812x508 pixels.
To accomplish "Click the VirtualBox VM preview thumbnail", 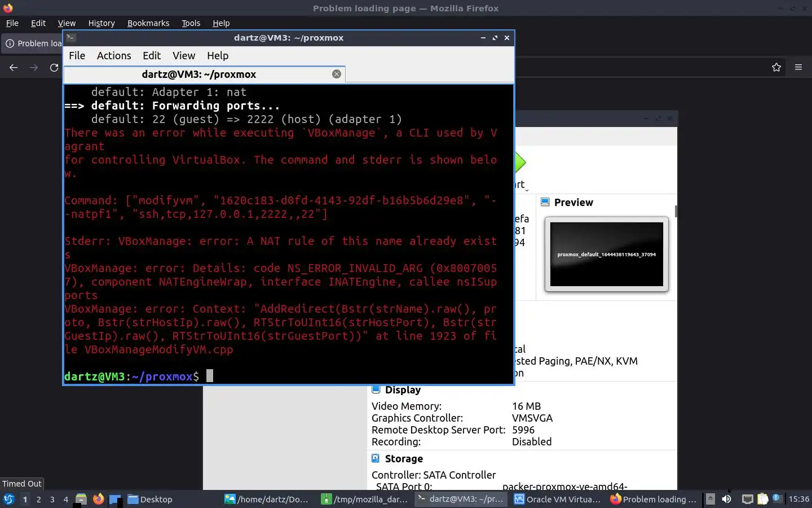I will pos(607,254).
